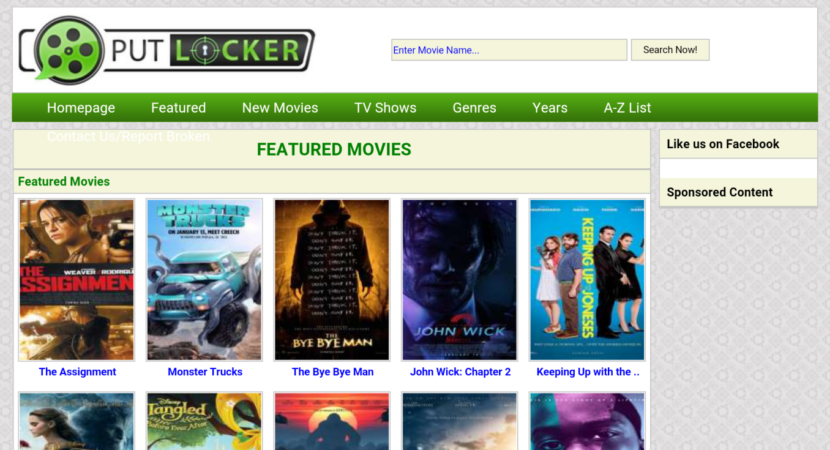Viewport: 830px width, 450px height.
Task: Click the Sponsored Content heading
Action: pos(720,192)
